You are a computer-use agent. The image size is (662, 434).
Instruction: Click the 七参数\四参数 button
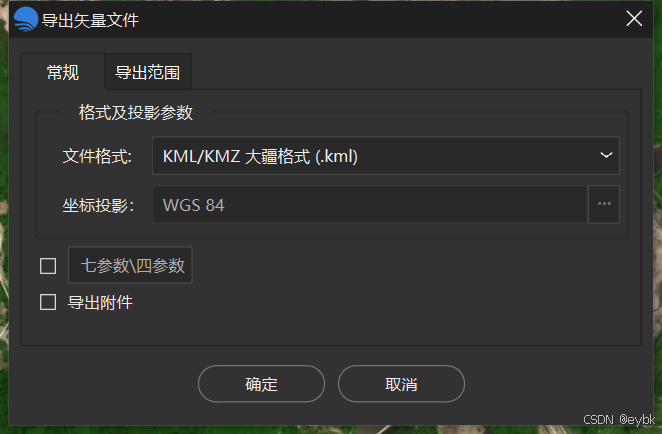tap(130, 265)
